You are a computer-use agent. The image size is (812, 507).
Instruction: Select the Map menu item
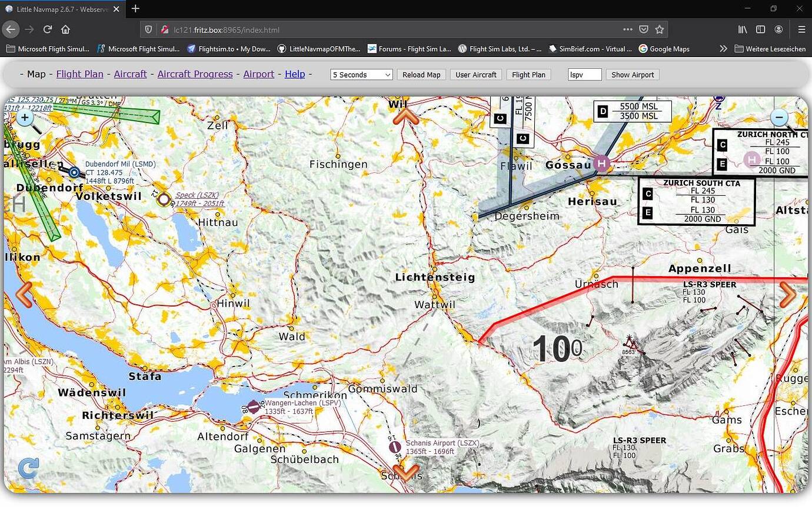(36, 75)
